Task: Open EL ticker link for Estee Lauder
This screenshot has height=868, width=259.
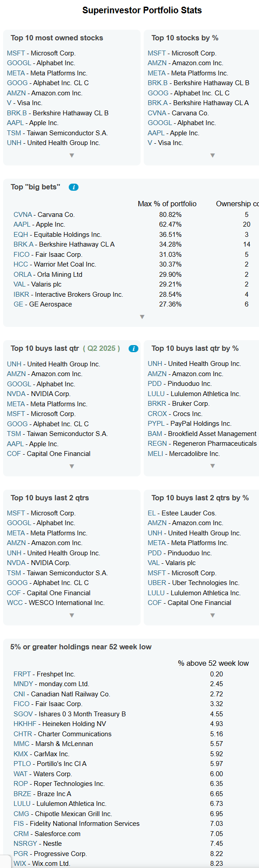Action: tap(152, 513)
